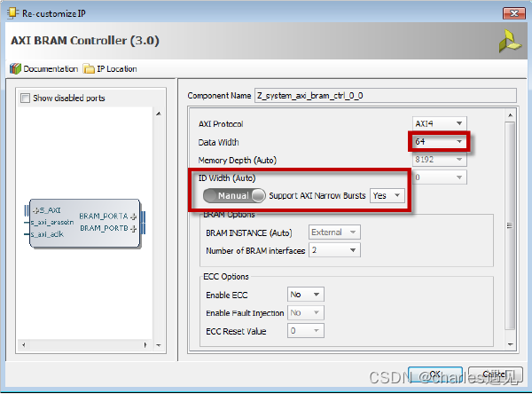Click the port preview scroll down arrow

[x=159, y=345]
